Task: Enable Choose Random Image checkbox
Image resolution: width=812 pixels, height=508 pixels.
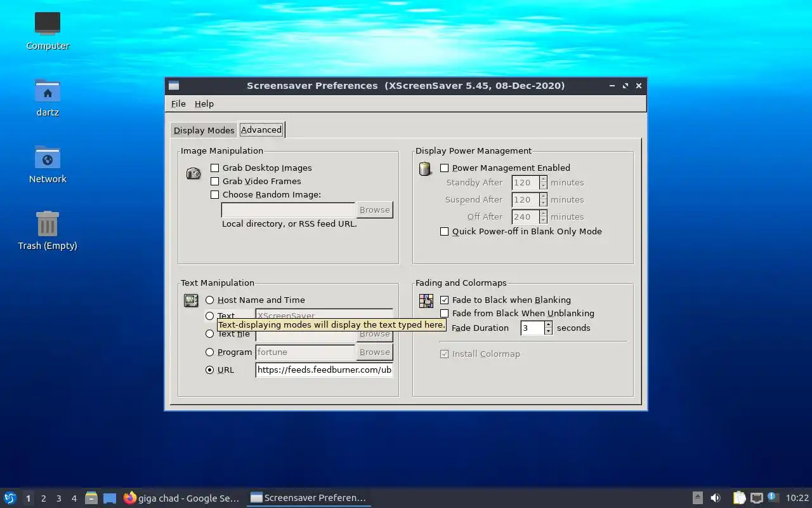Action: [x=214, y=195]
